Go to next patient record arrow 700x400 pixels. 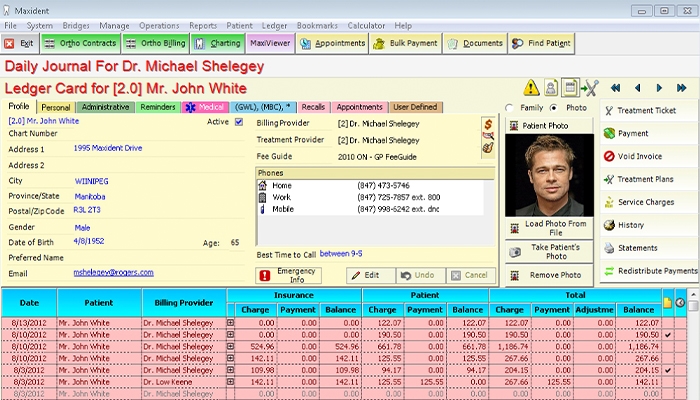659,88
